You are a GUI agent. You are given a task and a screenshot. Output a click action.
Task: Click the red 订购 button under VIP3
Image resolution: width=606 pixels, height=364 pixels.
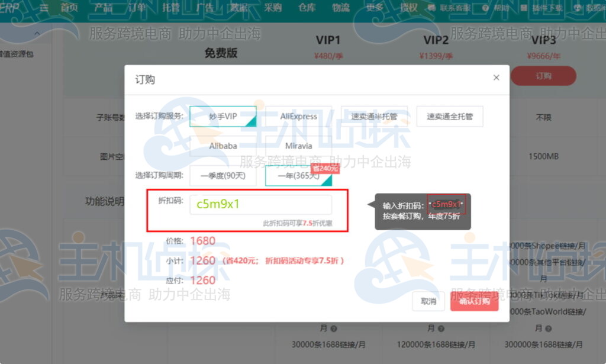543,76
